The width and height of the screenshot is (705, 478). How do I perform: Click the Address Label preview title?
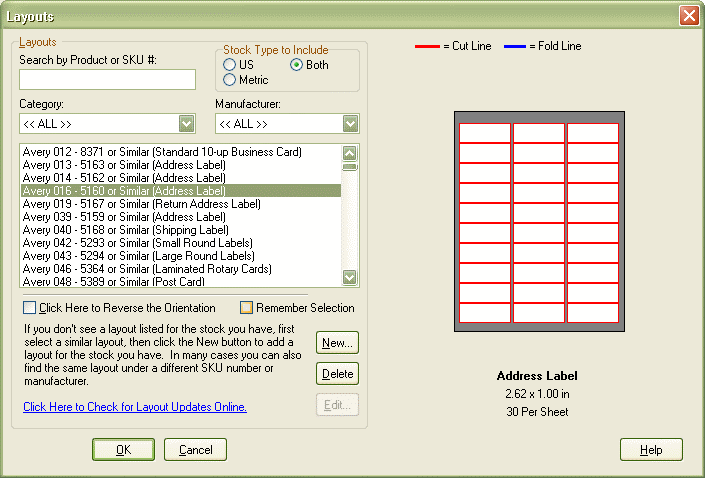(x=537, y=376)
